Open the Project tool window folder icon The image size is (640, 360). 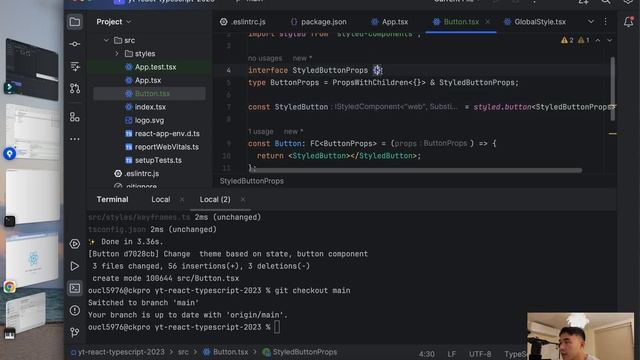(75, 22)
